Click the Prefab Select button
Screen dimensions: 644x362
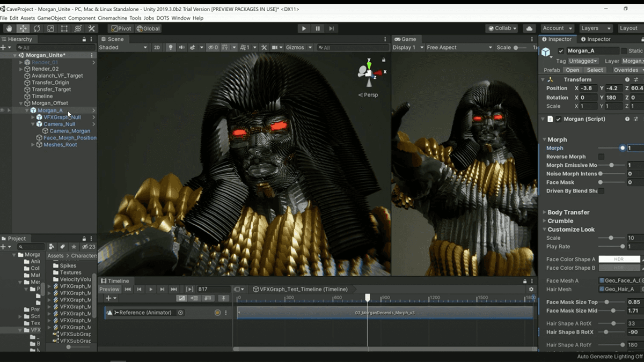point(594,70)
